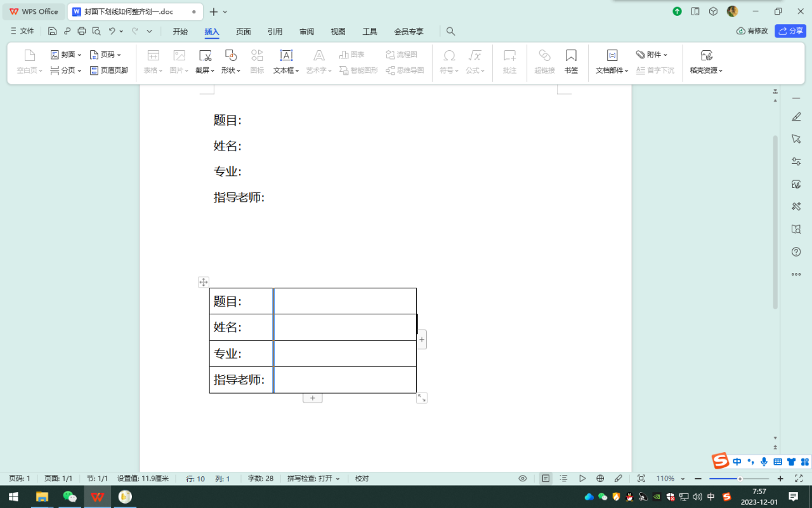This screenshot has width=812, height=508.
Task: Click the tools icon in right sidebar
Action: (x=796, y=206)
